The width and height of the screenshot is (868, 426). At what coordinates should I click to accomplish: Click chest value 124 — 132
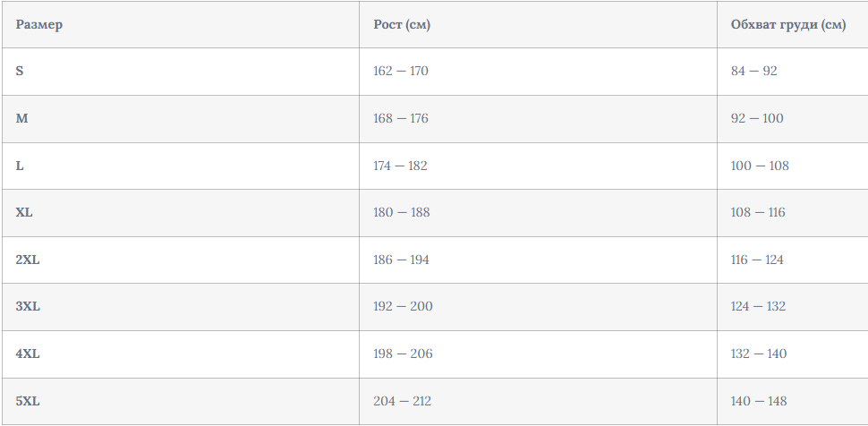pos(758,307)
